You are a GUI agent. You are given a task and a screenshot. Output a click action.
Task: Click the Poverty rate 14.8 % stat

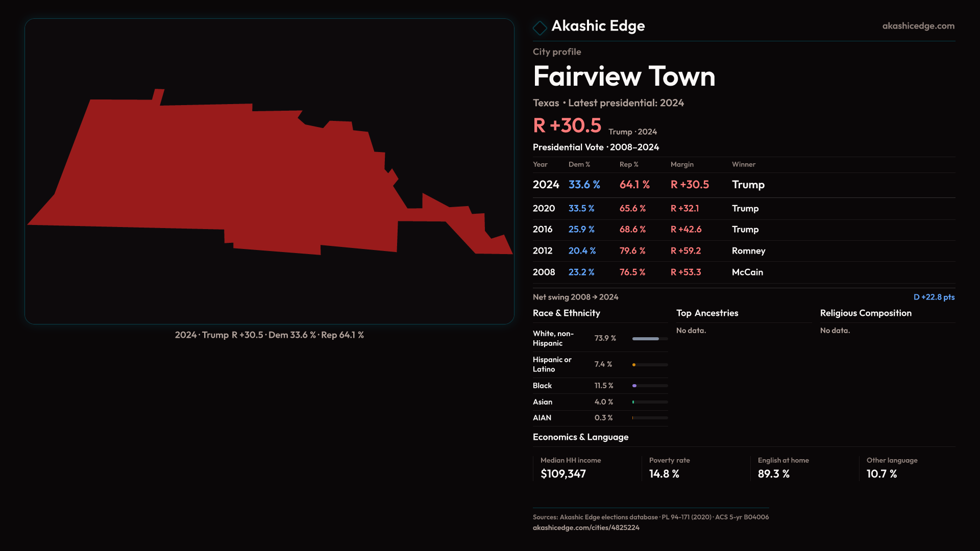click(x=664, y=474)
